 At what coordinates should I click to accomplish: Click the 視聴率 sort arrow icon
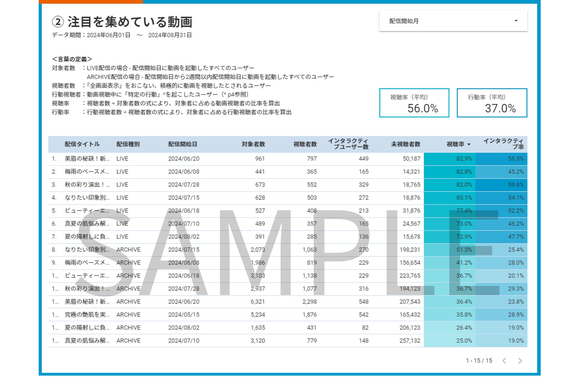coord(469,144)
